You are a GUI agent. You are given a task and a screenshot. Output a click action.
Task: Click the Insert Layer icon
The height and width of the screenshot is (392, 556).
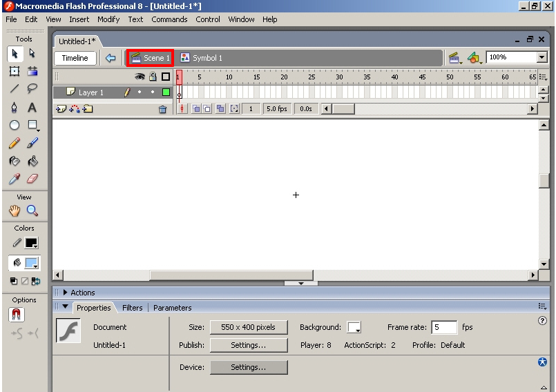click(61, 109)
